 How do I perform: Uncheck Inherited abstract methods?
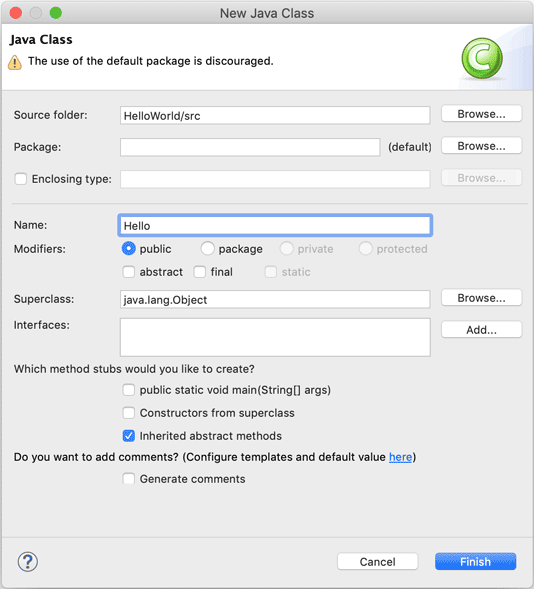129,436
